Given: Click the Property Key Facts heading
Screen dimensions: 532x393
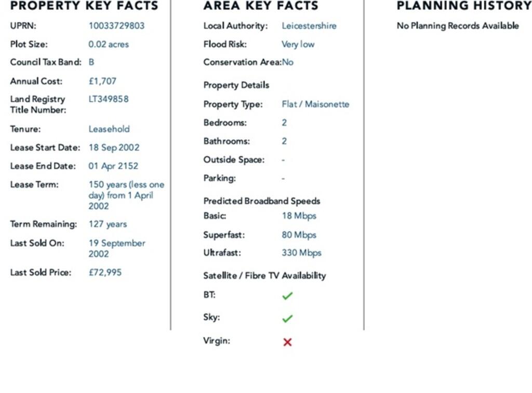Looking at the screenshot, I should 84,6.
